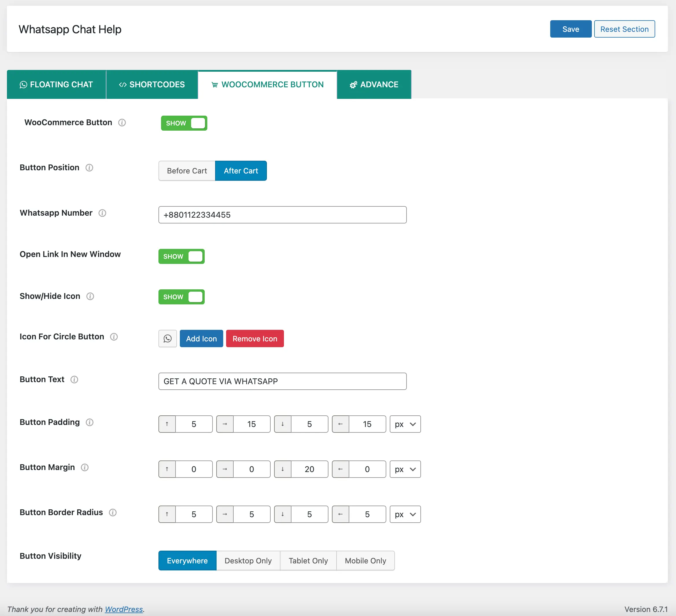676x616 pixels.
Task: Click the Whatsapp Number input field
Action: (282, 215)
